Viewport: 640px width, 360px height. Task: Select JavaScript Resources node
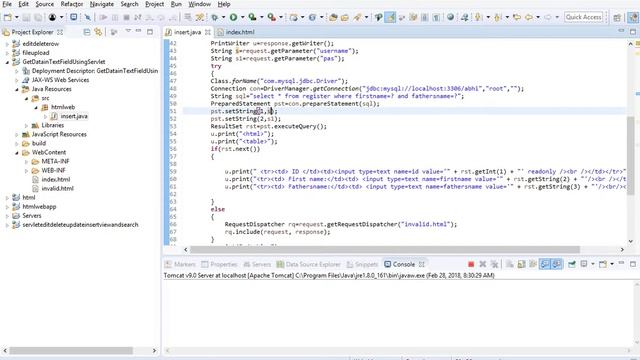pos(59,134)
